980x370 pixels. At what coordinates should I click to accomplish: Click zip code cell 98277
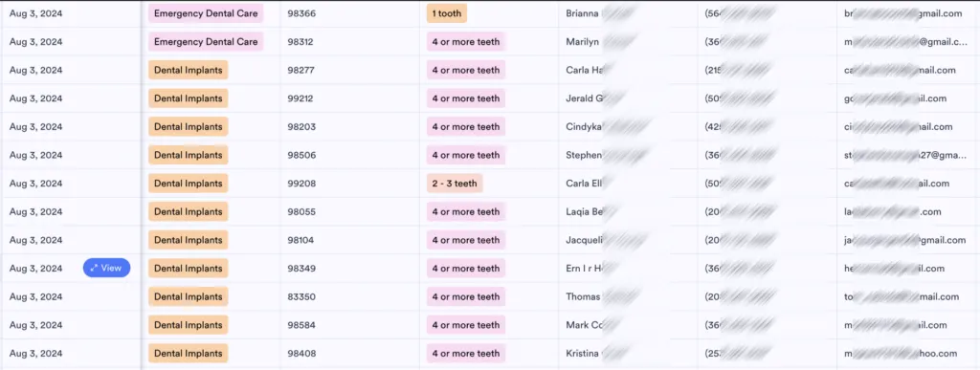tap(350, 70)
